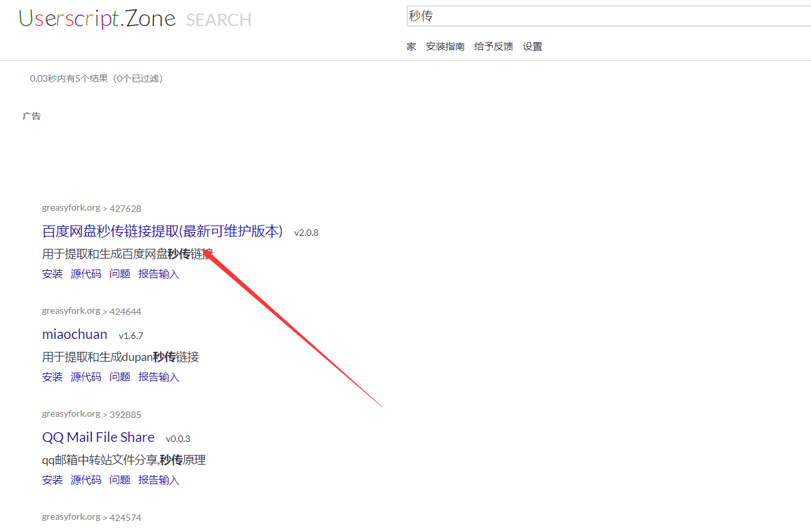View 源代码 for QQ Mail File Share
Screen dimensions: 811x532
click(86, 480)
